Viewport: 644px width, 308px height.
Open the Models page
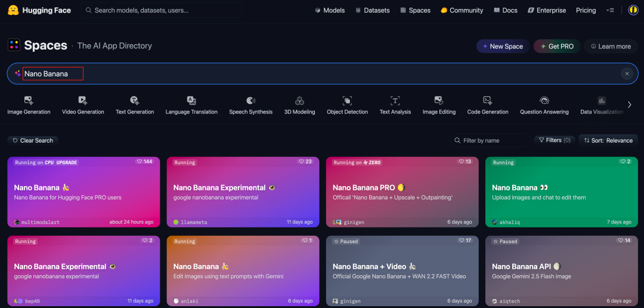pos(330,10)
